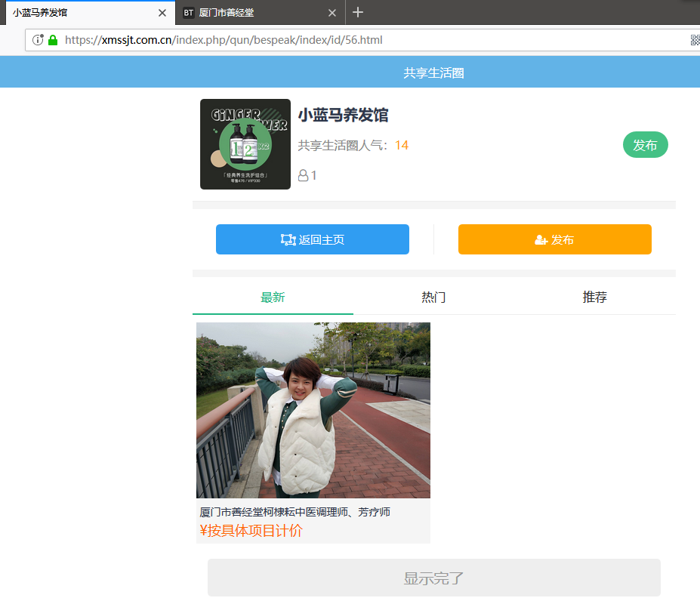Close the 厦门市善经堂 browser tab
This screenshot has height=598, width=700.
coord(332,13)
